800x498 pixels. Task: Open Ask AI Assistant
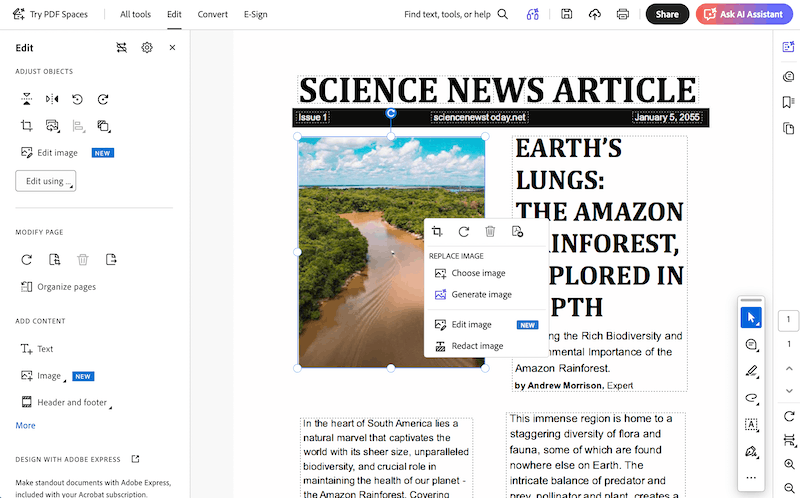(x=744, y=14)
